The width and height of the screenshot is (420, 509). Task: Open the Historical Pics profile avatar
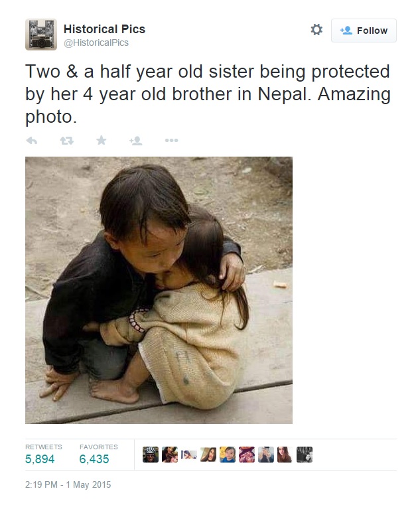point(41,35)
